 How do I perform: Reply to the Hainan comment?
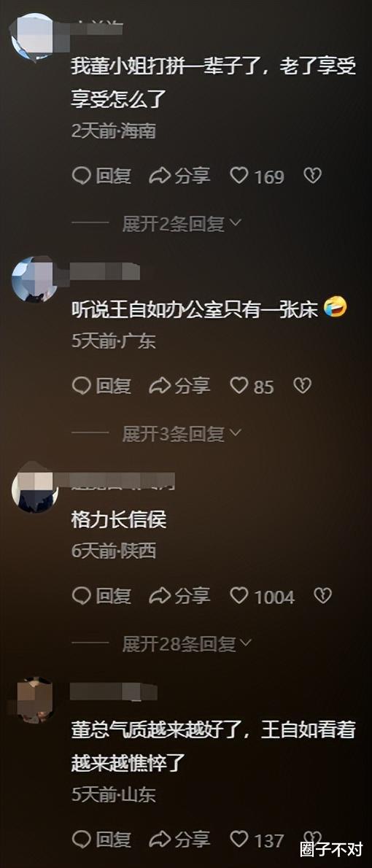(x=102, y=177)
